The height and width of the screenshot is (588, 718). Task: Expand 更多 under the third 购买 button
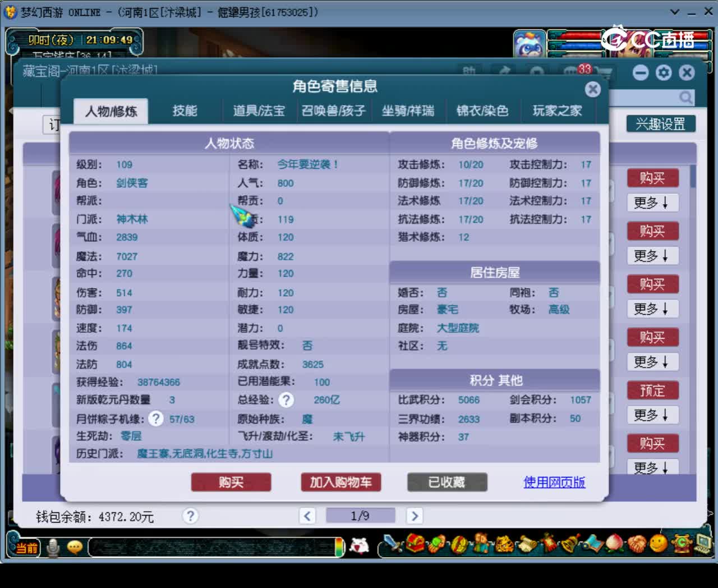pos(652,309)
